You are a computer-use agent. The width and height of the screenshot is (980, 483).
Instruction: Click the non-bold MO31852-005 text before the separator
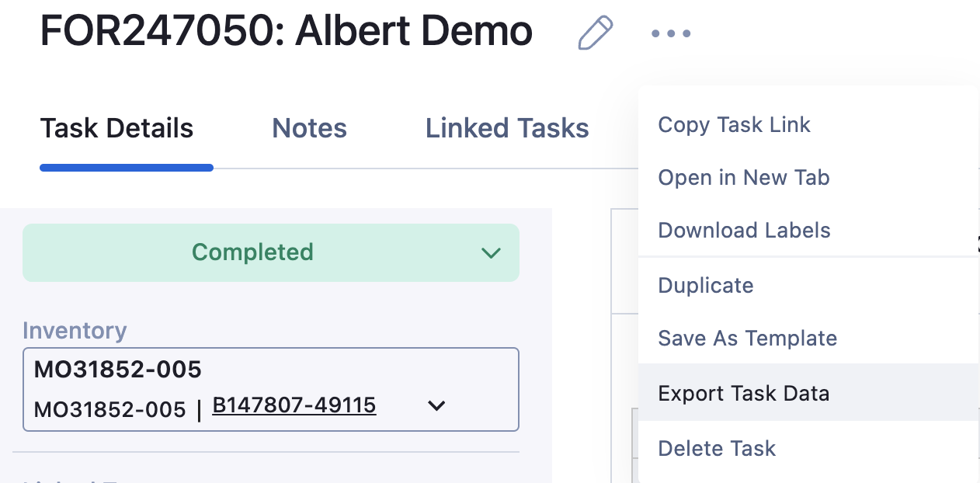pyautogui.click(x=109, y=409)
